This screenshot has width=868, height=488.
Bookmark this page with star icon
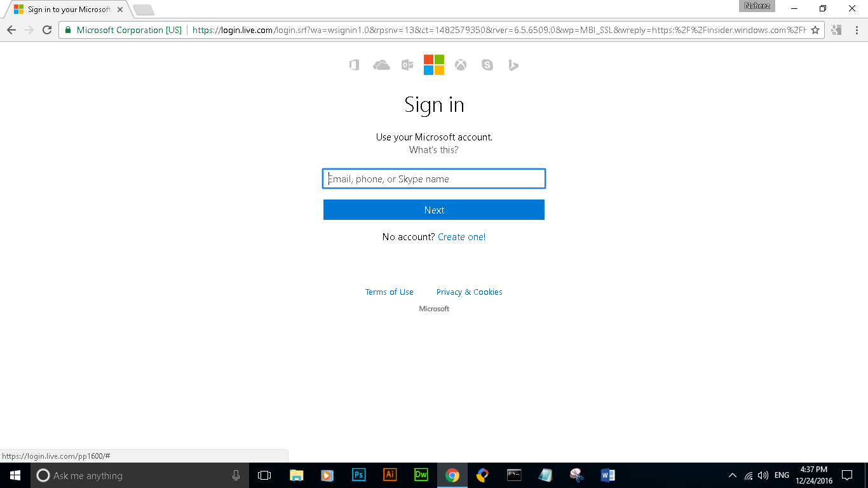pyautogui.click(x=815, y=30)
